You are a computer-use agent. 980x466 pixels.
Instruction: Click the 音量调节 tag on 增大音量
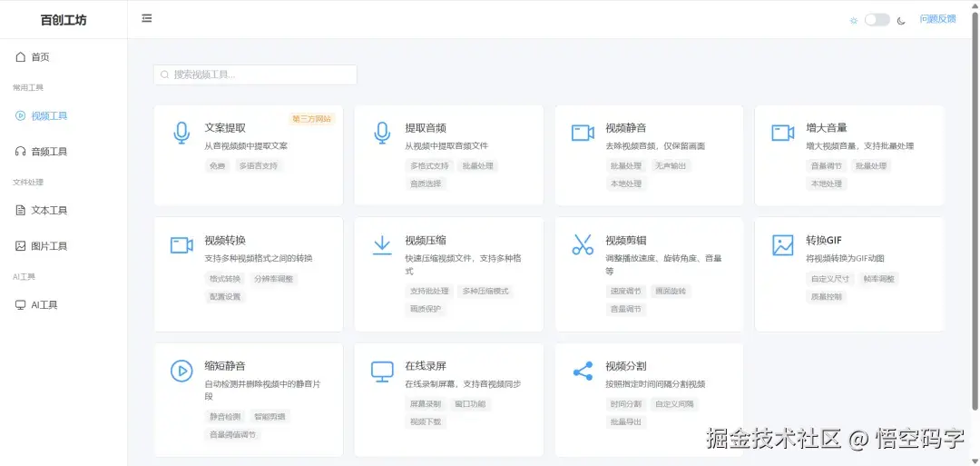(827, 165)
